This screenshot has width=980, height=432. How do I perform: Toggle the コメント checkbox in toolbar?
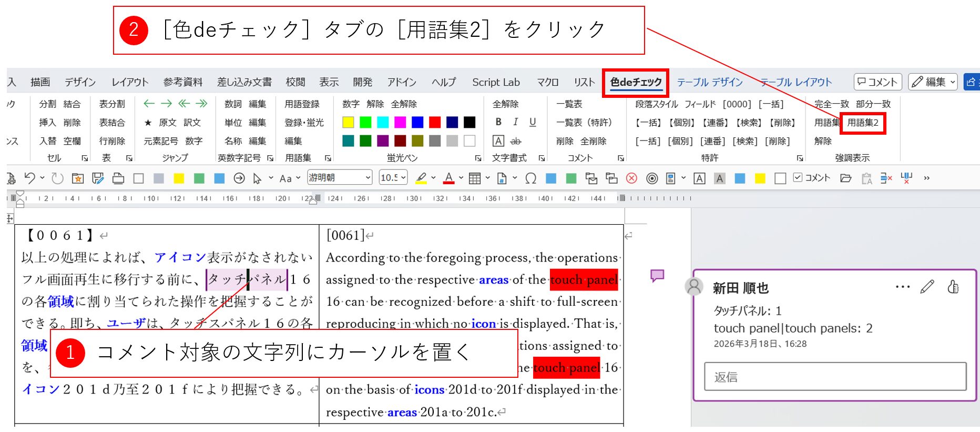coord(798,178)
